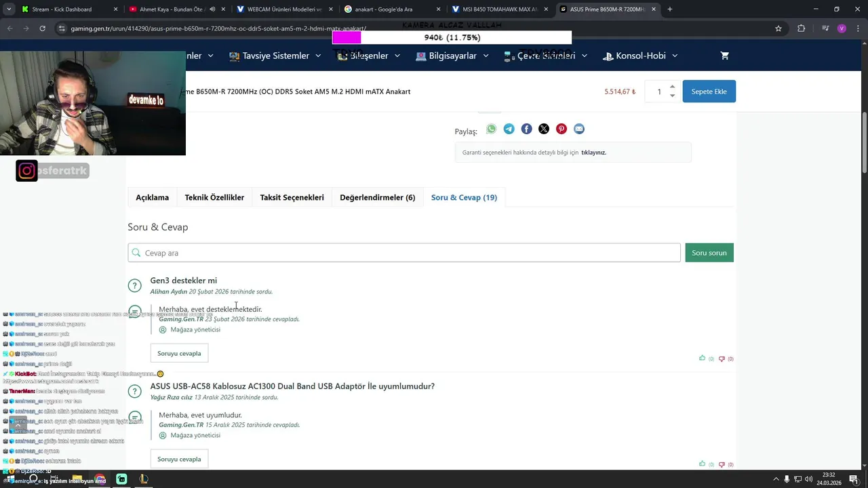The height and width of the screenshot is (488, 868).
Task: Switch to WEBCAM Ürünleri browser tab
Action: [x=284, y=9]
